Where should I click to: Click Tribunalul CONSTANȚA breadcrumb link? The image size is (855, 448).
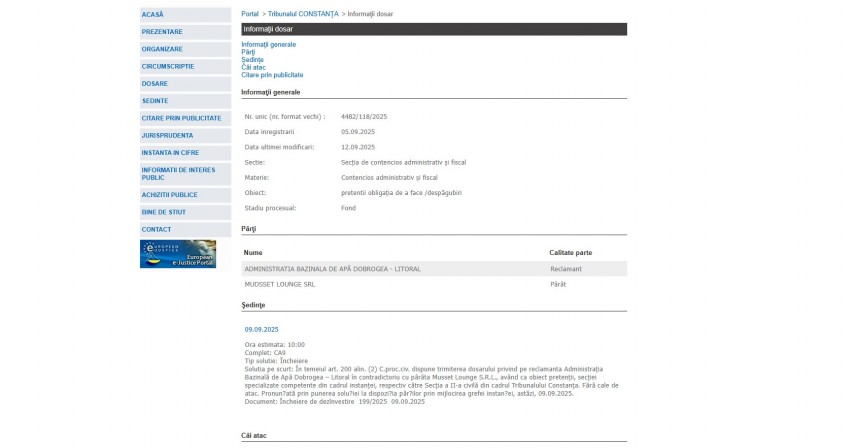point(303,14)
